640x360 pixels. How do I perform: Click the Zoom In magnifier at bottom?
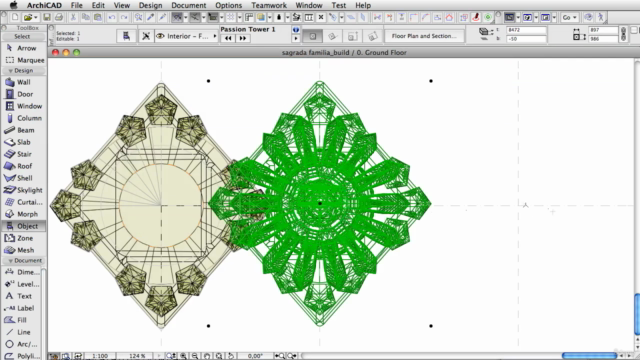tap(184, 356)
